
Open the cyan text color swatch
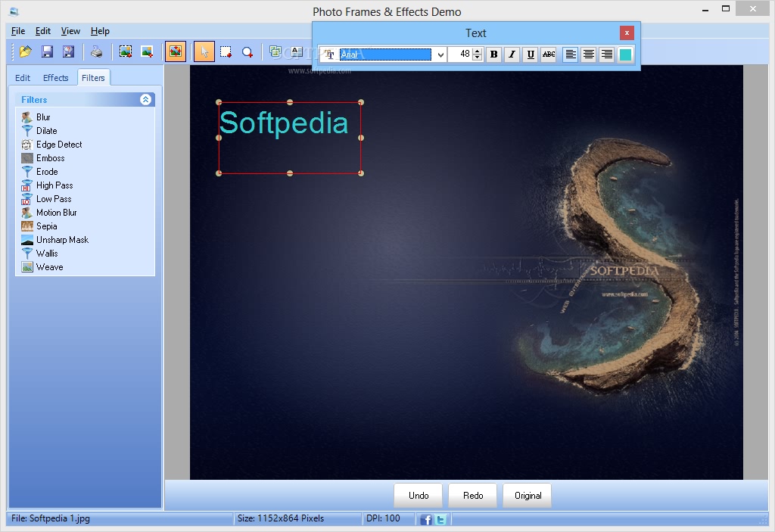tap(625, 54)
